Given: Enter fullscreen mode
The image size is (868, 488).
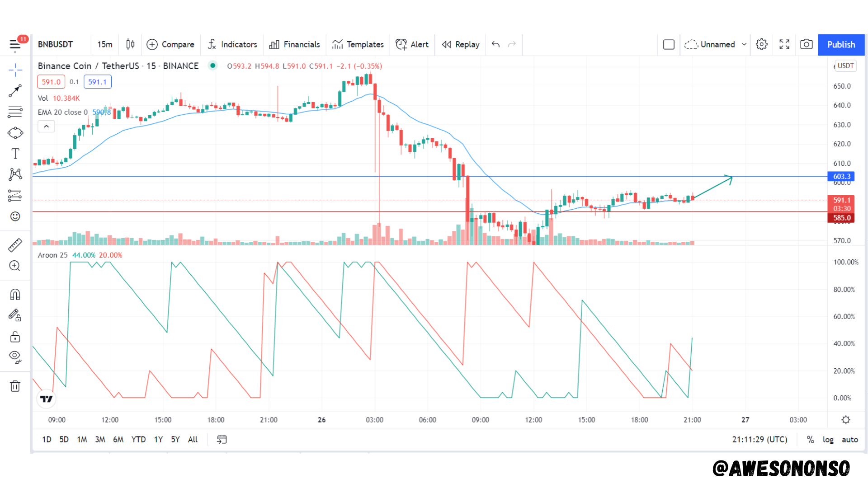Looking at the screenshot, I should [x=784, y=44].
